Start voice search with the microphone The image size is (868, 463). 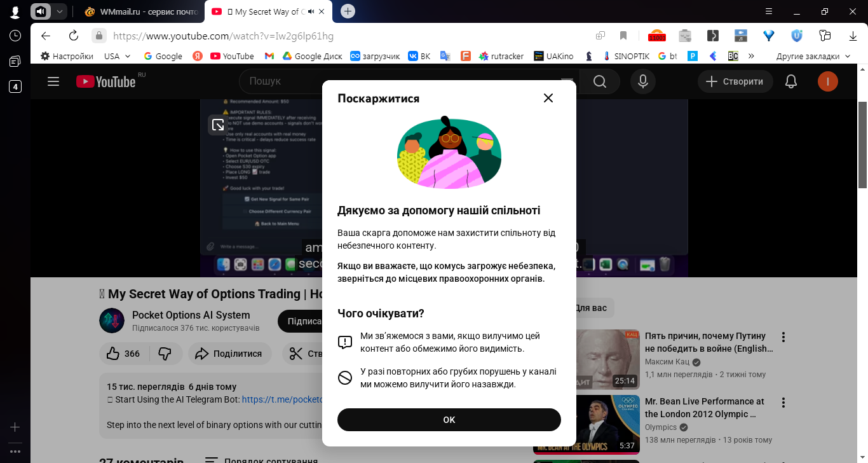tap(643, 81)
